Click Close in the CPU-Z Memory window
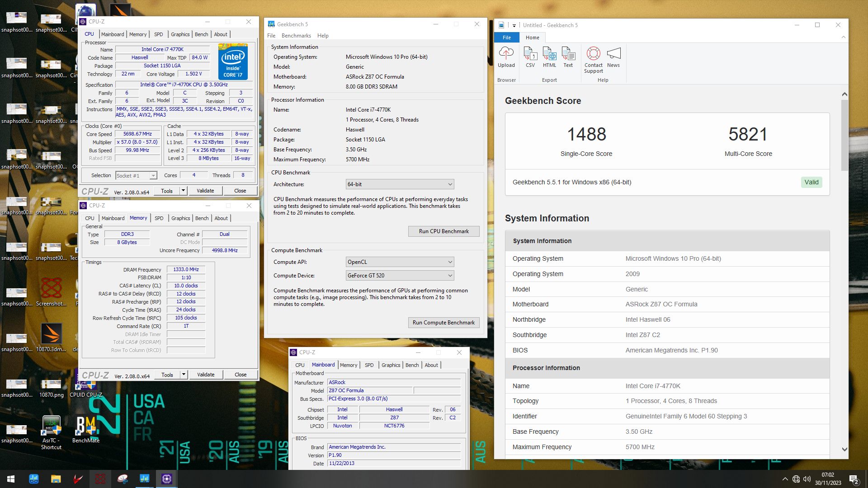 coord(241,375)
